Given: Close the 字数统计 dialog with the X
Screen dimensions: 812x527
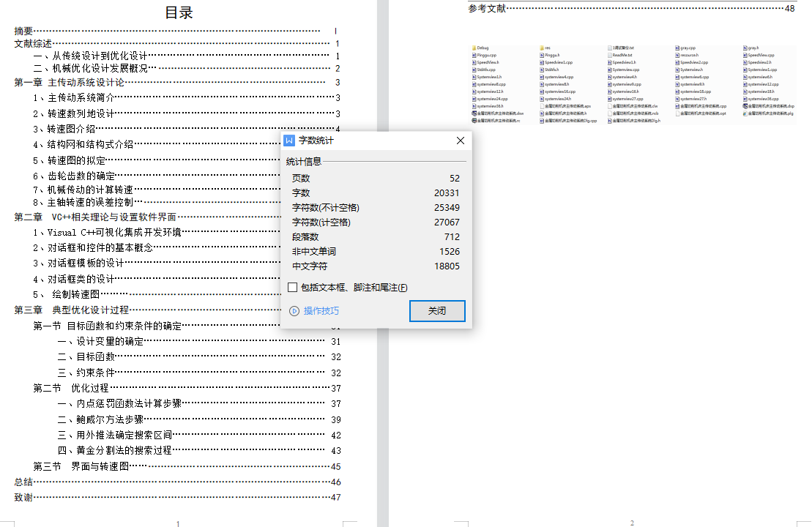Looking at the screenshot, I should (x=461, y=141).
